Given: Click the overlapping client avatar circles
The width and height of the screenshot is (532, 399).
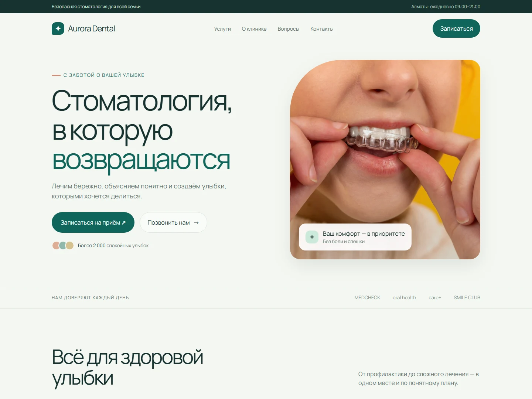Looking at the screenshot, I should pyautogui.click(x=63, y=245).
